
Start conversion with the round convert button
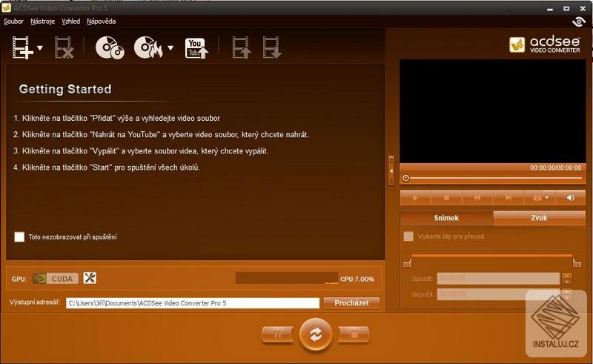316,334
